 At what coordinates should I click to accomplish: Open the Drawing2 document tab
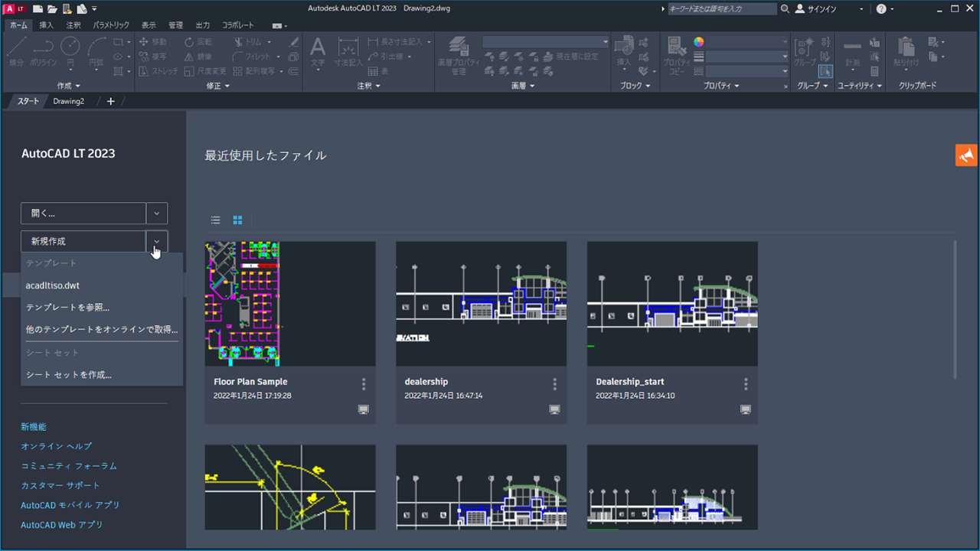point(69,101)
